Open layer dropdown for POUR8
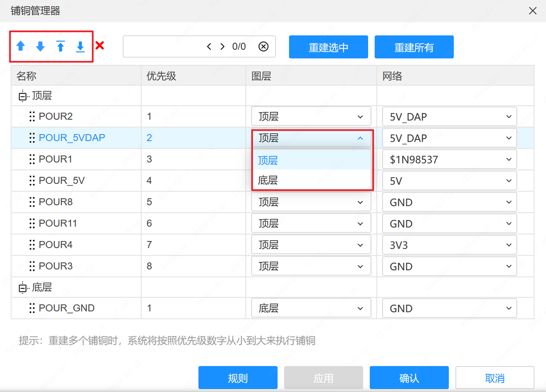The width and height of the screenshot is (546, 392). 311,202
